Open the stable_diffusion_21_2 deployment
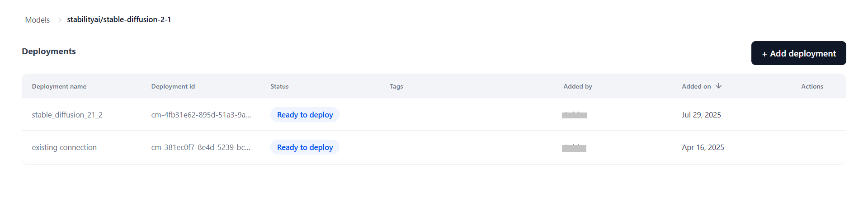This screenshot has width=868, height=197. [67, 115]
